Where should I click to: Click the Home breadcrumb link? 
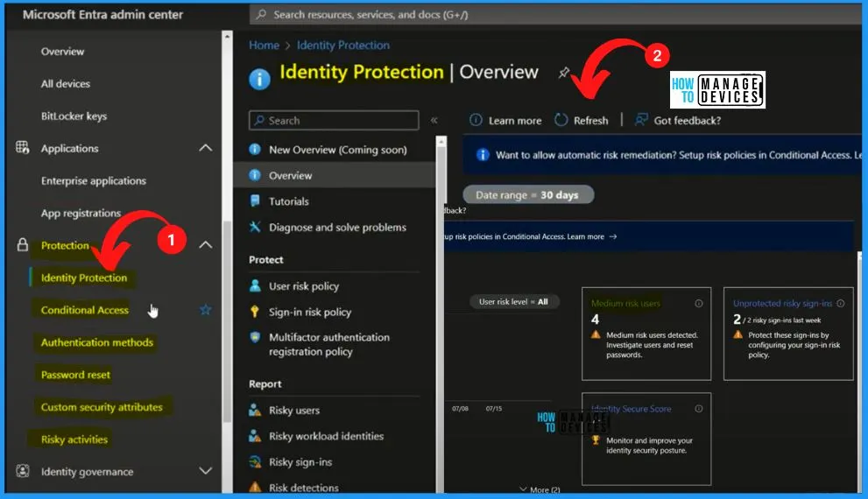264,46
